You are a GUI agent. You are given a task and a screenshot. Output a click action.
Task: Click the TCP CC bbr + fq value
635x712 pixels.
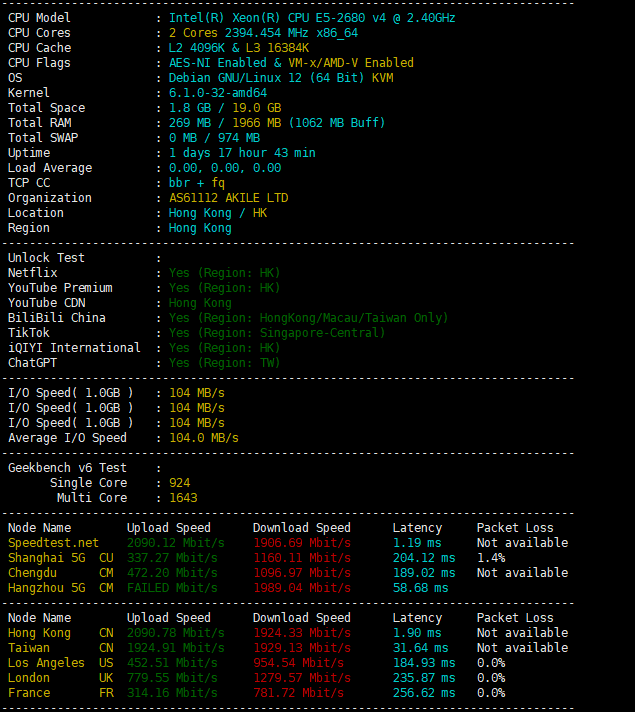click(196, 183)
